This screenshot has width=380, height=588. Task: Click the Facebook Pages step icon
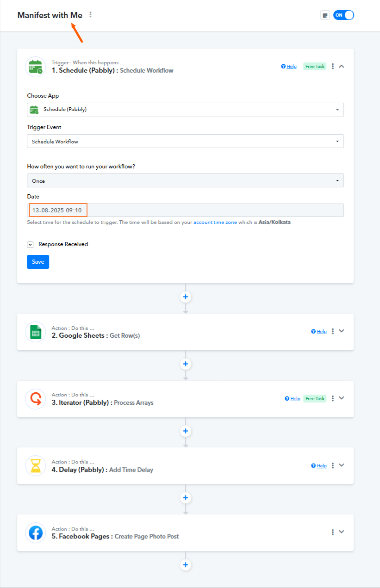36,532
